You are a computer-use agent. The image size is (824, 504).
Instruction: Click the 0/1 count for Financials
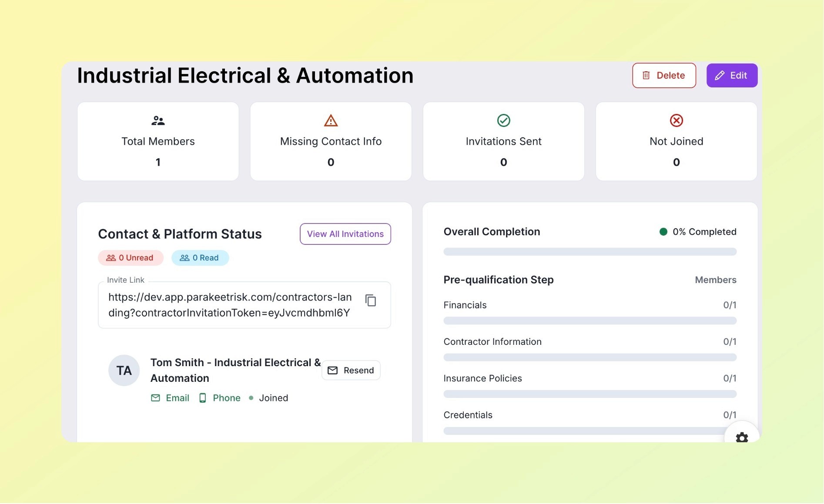(730, 305)
